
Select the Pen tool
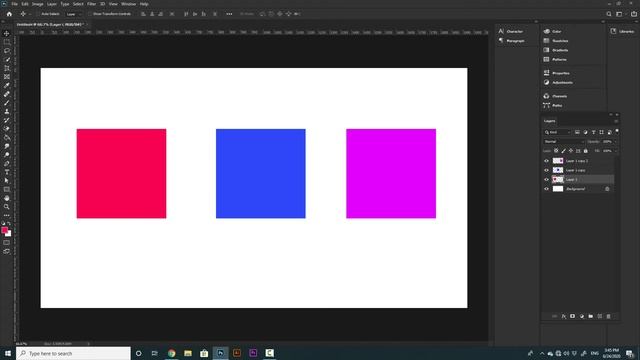coord(7,163)
